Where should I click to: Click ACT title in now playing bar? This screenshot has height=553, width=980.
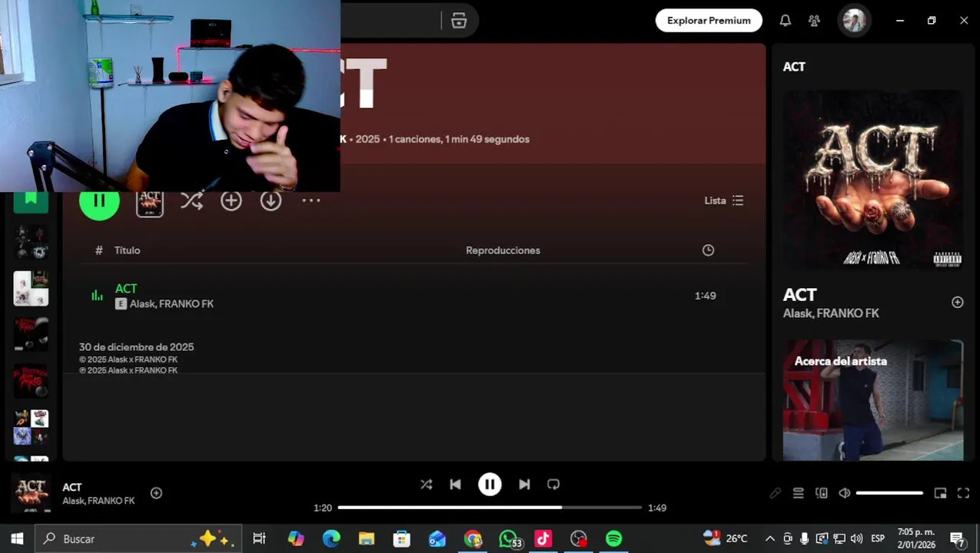[72, 487]
